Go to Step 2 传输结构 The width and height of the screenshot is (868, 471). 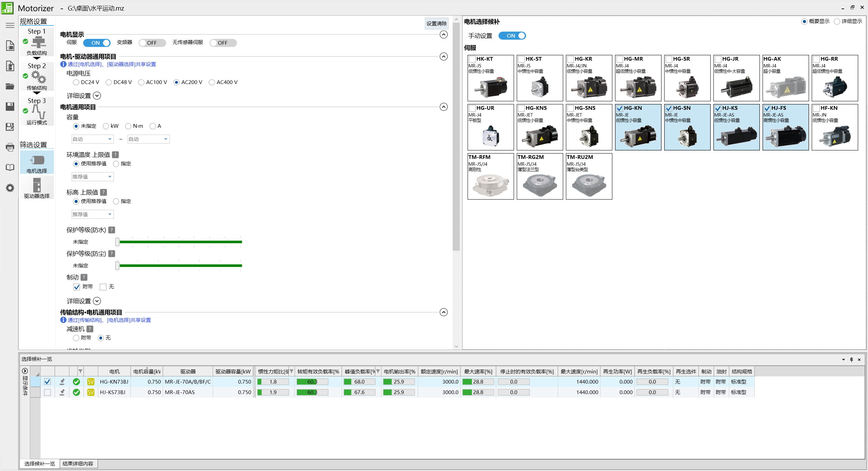37,77
